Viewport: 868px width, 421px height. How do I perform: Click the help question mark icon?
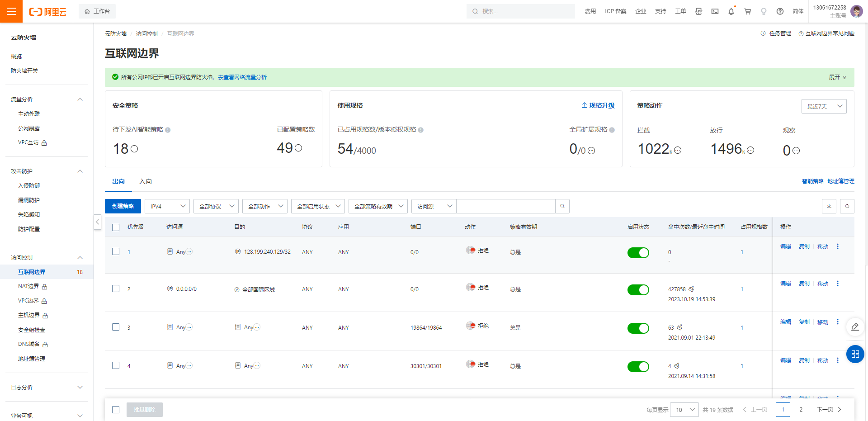(x=780, y=11)
